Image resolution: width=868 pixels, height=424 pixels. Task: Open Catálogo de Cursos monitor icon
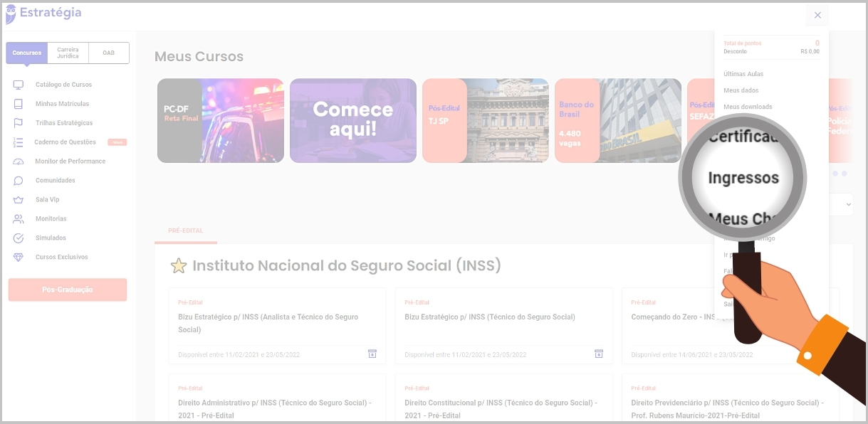click(19, 85)
